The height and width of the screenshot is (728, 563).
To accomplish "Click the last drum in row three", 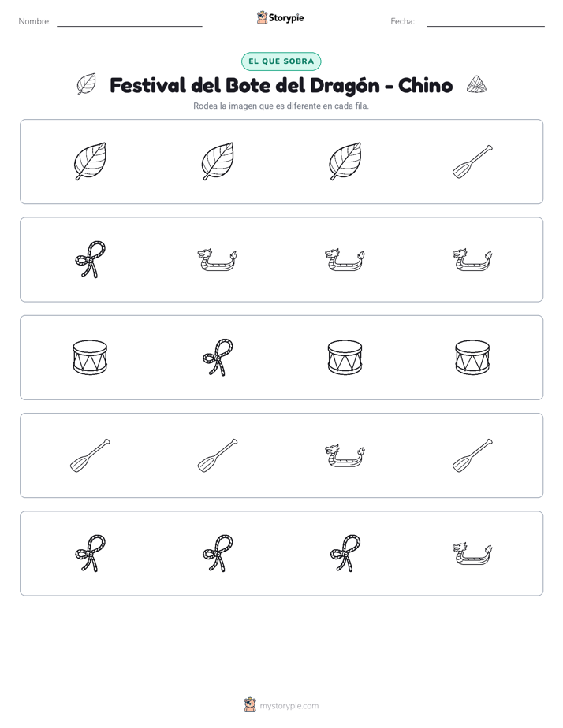I will tap(472, 358).
